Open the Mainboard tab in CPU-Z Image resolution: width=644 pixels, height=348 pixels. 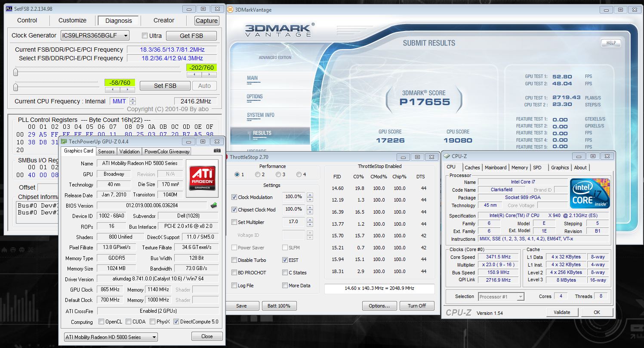(x=496, y=168)
